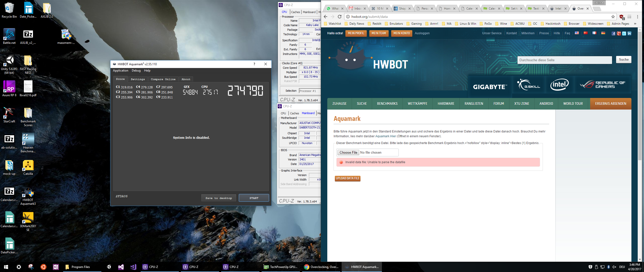This screenshot has height=272, width=644.
Task: Click the Choose File button
Action: [348, 152]
